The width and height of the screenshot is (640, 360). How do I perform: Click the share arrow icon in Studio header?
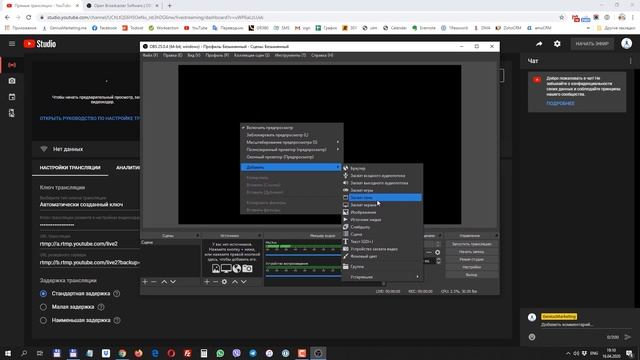539,44
